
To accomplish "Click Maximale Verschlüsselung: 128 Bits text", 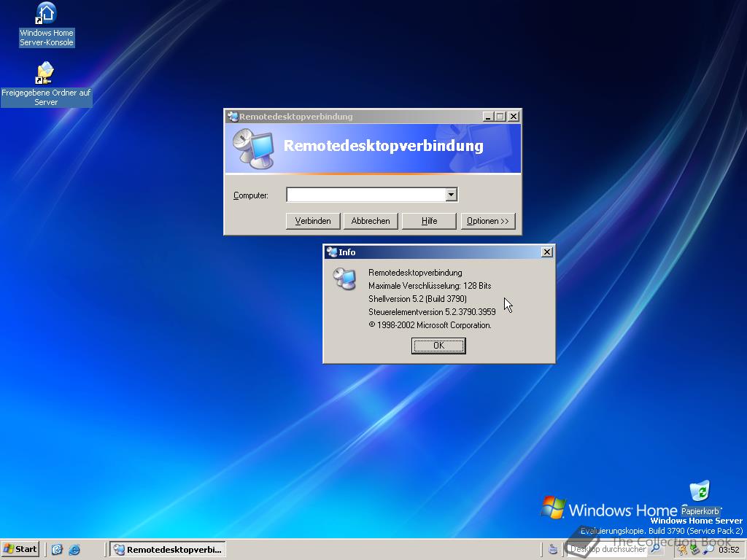I will tap(430, 286).
